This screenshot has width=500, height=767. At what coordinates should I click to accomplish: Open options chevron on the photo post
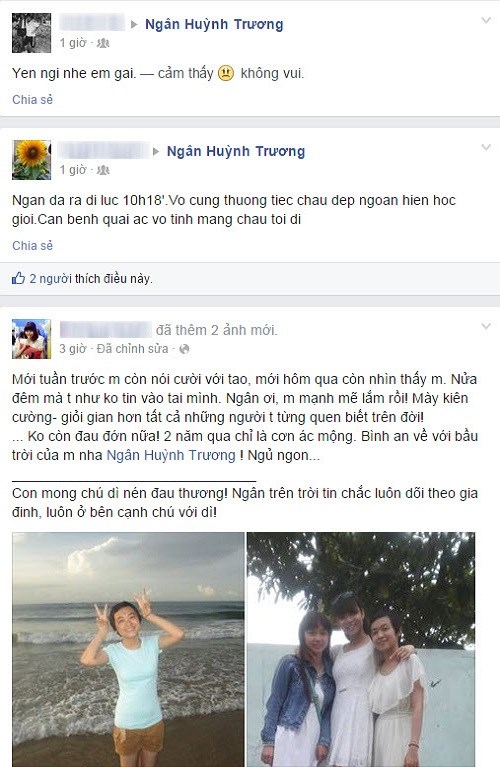click(486, 326)
